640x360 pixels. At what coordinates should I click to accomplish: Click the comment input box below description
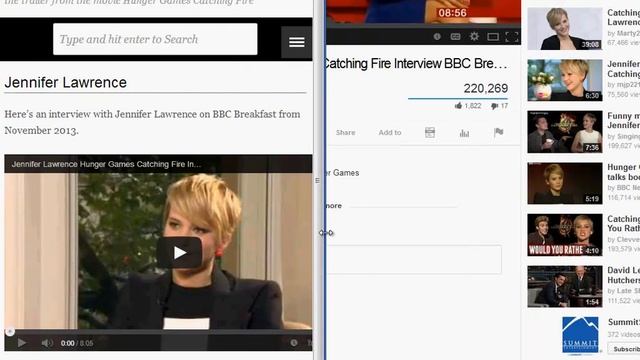tap(414, 259)
